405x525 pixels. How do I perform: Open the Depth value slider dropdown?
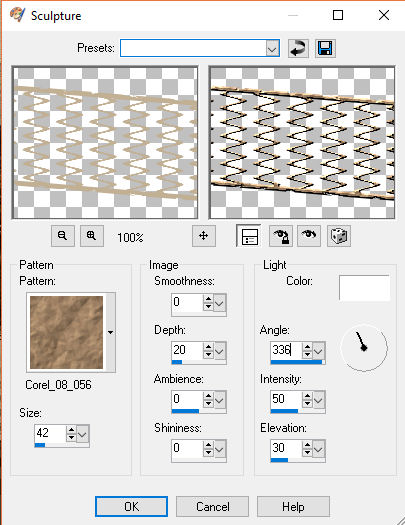click(220, 351)
